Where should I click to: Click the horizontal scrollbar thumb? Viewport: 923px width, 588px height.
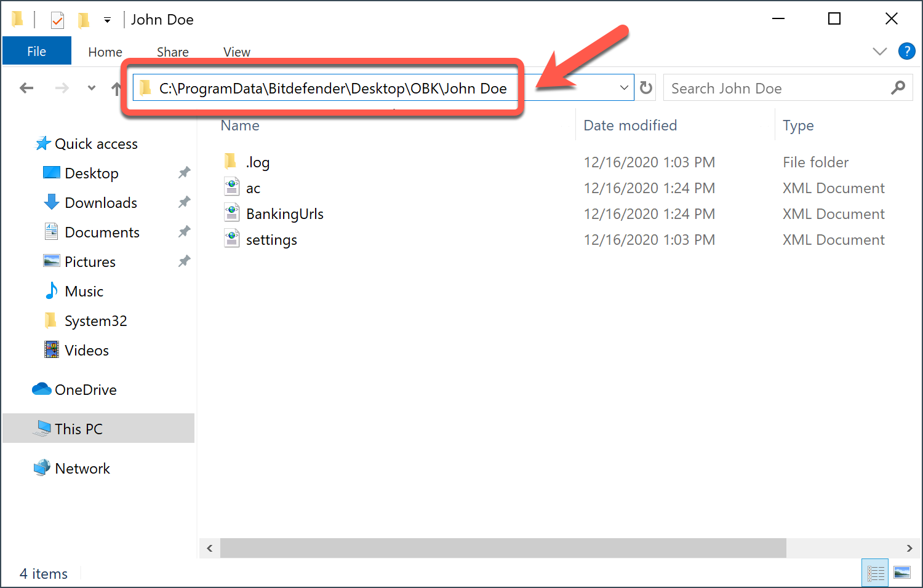pos(503,548)
